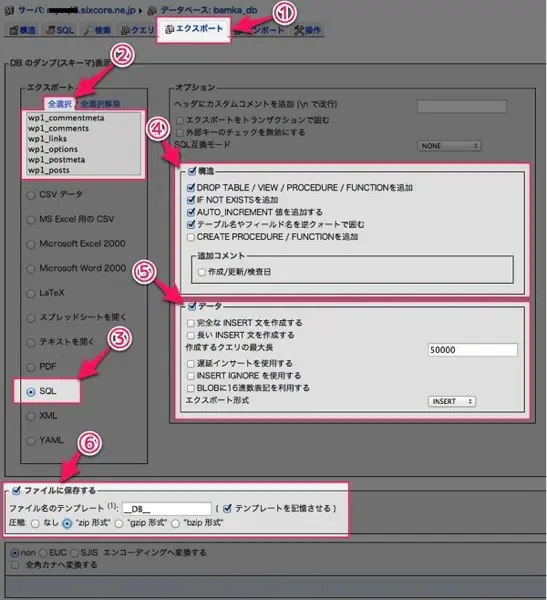The image size is (547, 600).
Task: Click the max query length field 50000
Action: click(x=472, y=350)
